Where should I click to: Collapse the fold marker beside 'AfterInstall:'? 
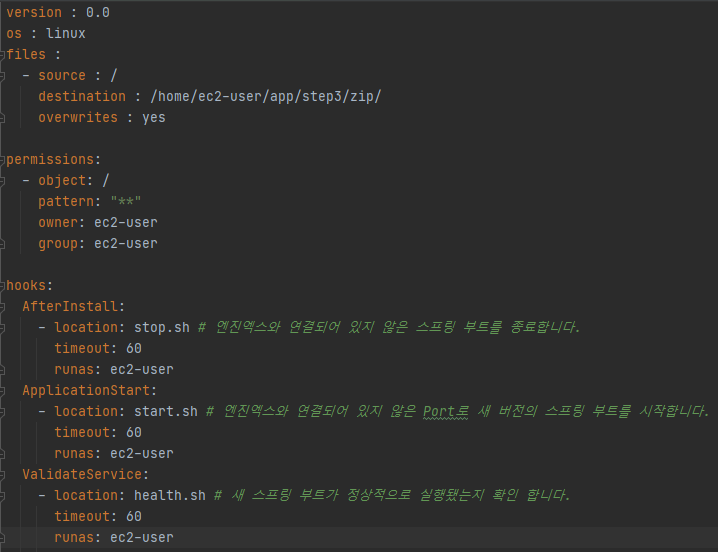(2, 307)
